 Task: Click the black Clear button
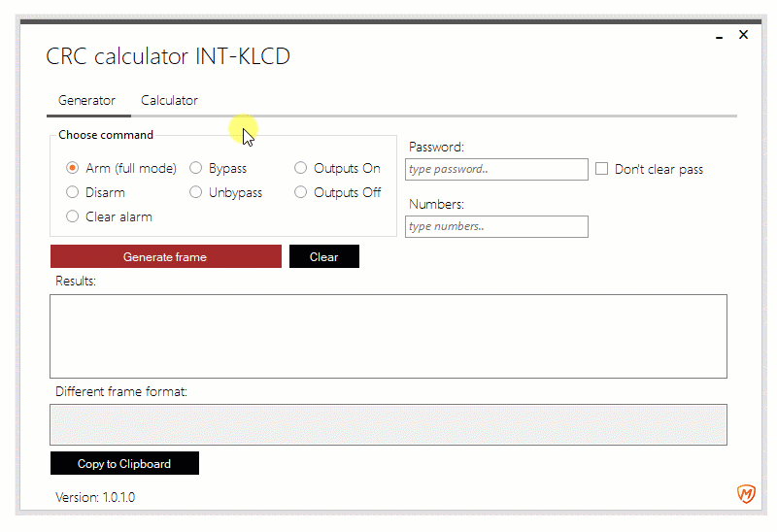(x=324, y=257)
